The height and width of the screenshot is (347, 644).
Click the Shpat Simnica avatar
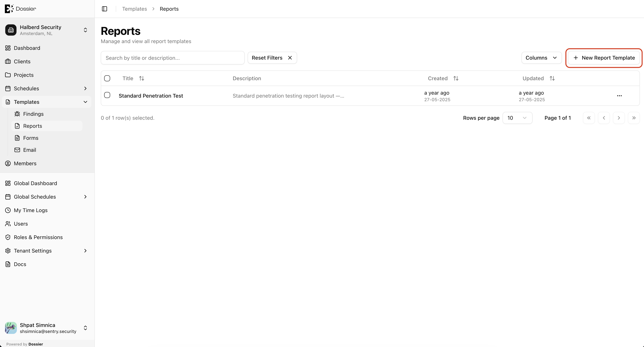click(11, 328)
